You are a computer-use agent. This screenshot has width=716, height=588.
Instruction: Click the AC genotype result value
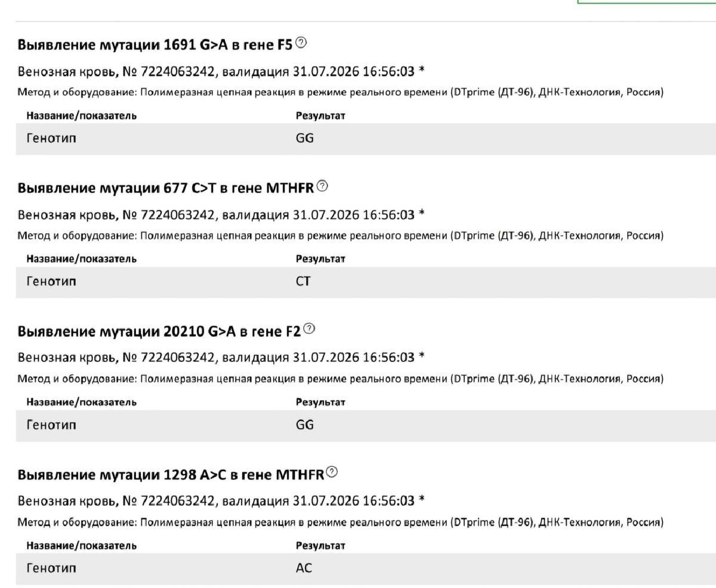[304, 568]
